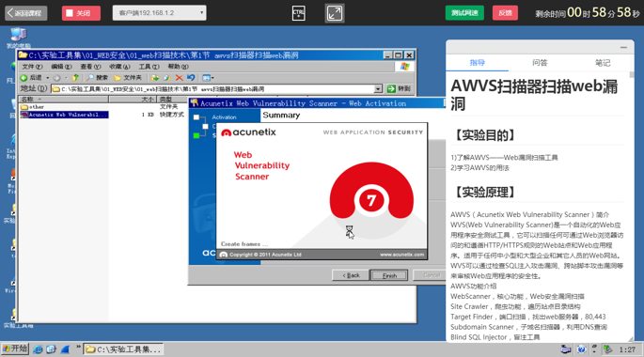This screenshot has height=357, width=644.
Task: Open the Edit (编辑) menu
Action: (x=61, y=67)
